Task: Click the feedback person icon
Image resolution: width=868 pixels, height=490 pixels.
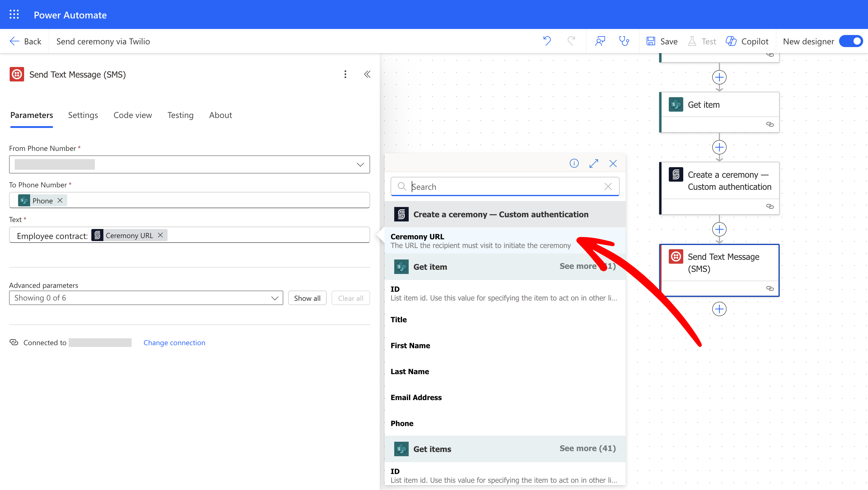Action: pos(600,41)
